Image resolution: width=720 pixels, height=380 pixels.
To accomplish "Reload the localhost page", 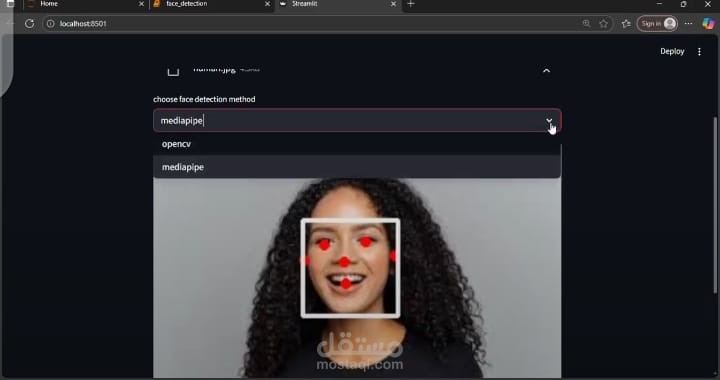I will [x=29, y=23].
